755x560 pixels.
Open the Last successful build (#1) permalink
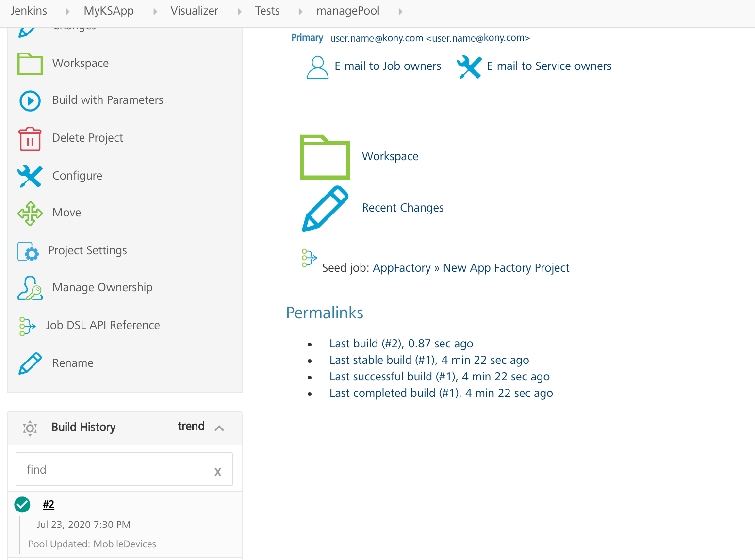click(440, 377)
